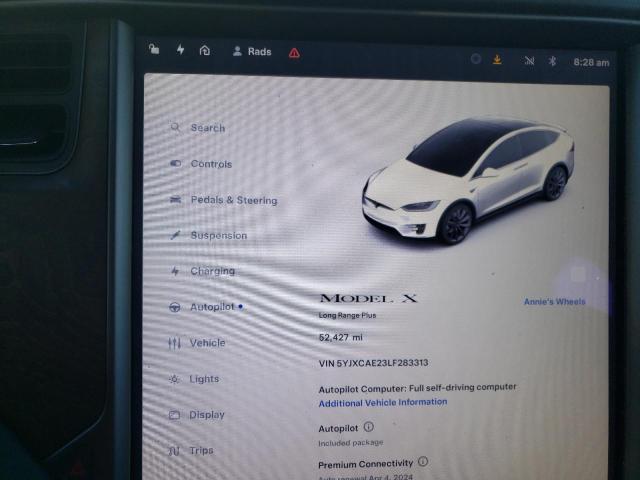
Task: Tap the route icon beside Trips
Action: pyautogui.click(x=174, y=451)
